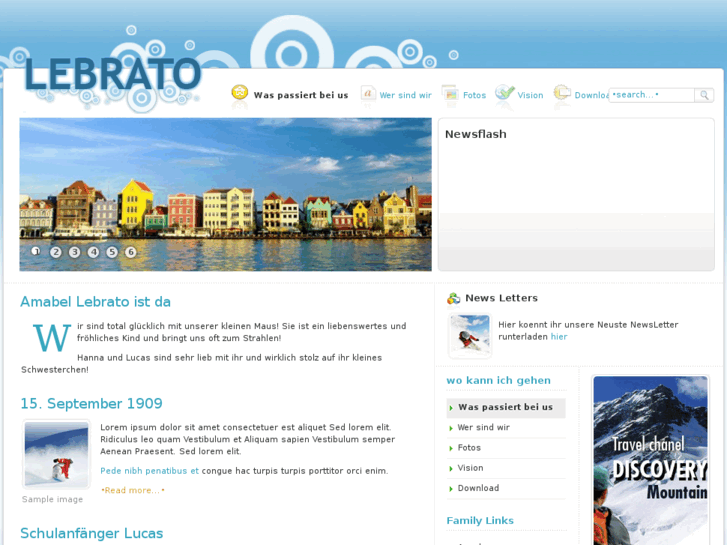Focus the search input field
This screenshot has height=545, width=727.
tap(651, 95)
